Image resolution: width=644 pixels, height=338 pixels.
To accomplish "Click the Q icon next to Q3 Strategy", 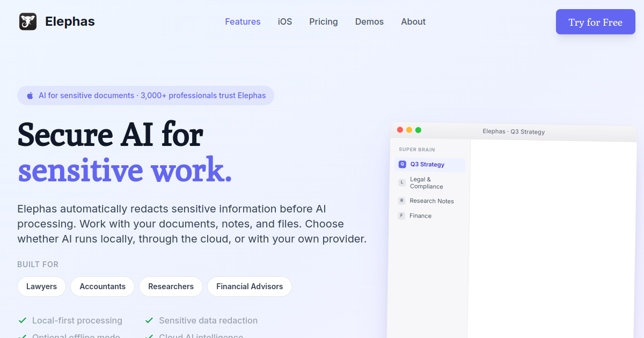I will tap(402, 164).
